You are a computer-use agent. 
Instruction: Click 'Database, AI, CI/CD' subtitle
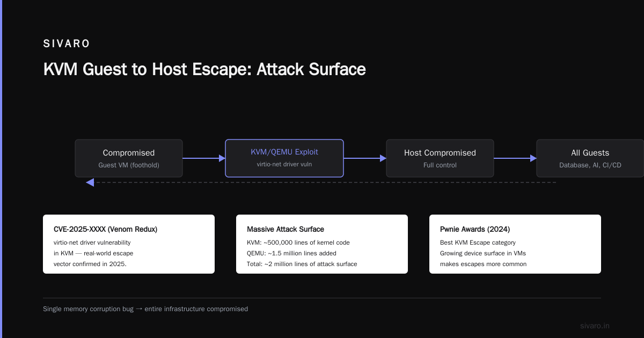(590, 165)
